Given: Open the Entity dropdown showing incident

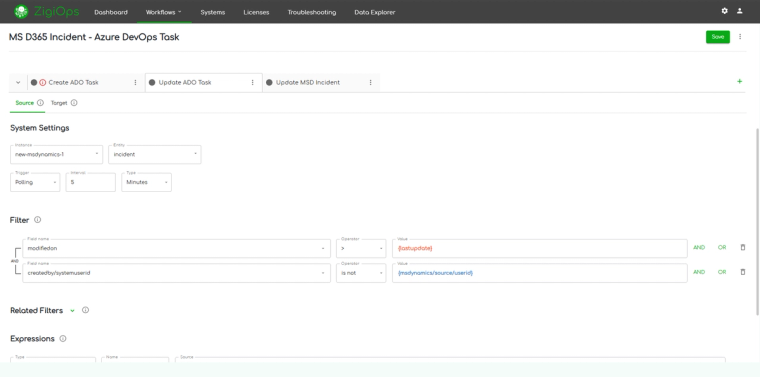Looking at the screenshot, I should pos(155,155).
